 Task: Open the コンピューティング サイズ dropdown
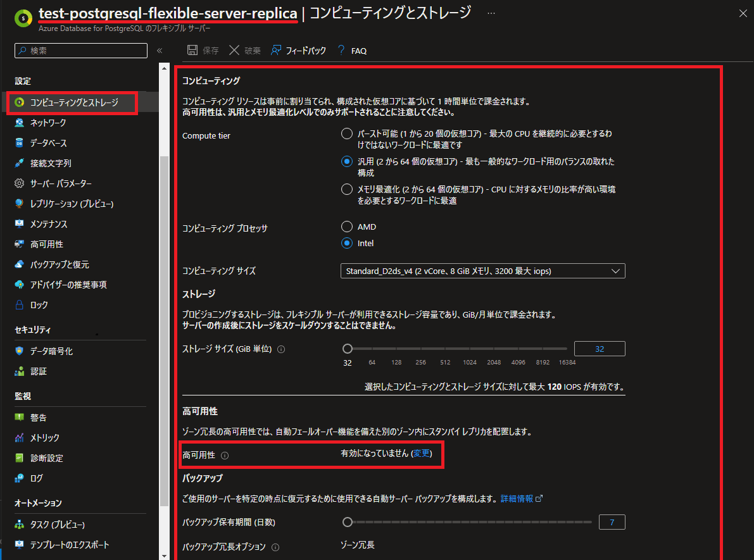point(483,271)
